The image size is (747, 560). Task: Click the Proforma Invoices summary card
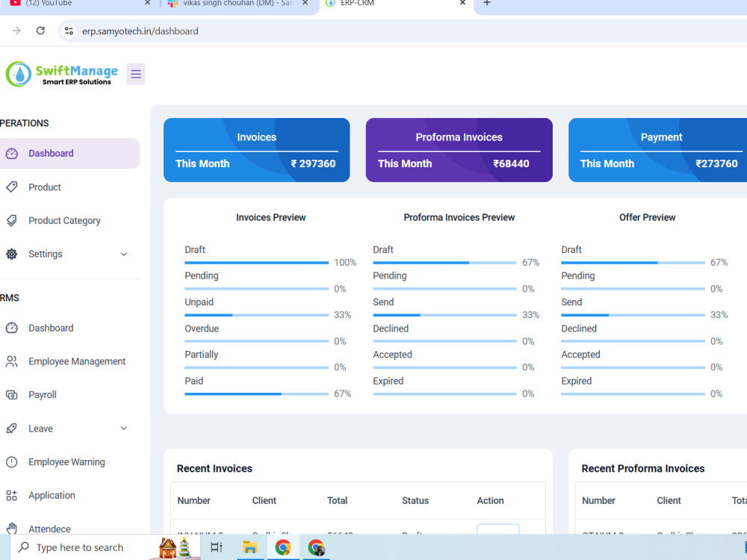click(459, 150)
